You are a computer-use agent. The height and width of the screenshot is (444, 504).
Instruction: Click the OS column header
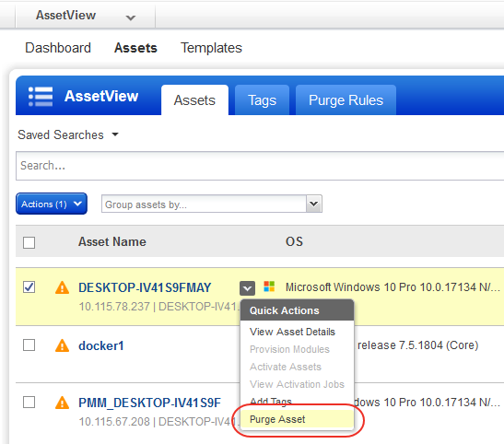point(294,241)
